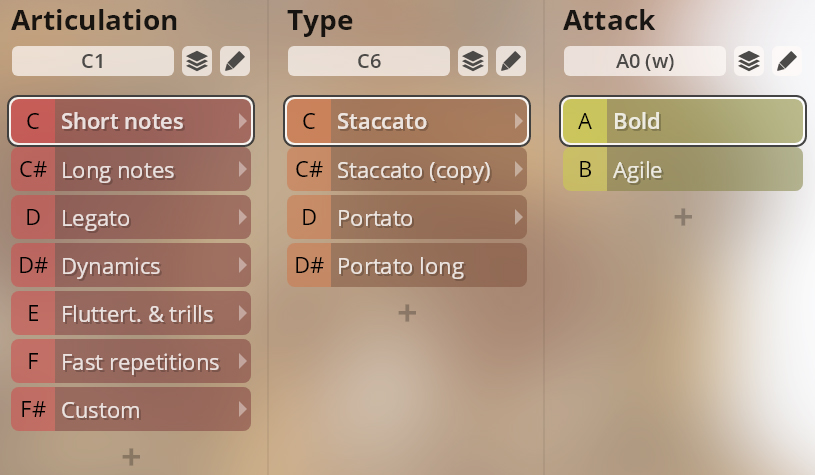Add new item with plus under Attack
The height and width of the screenshot is (475, 815).
point(683,216)
